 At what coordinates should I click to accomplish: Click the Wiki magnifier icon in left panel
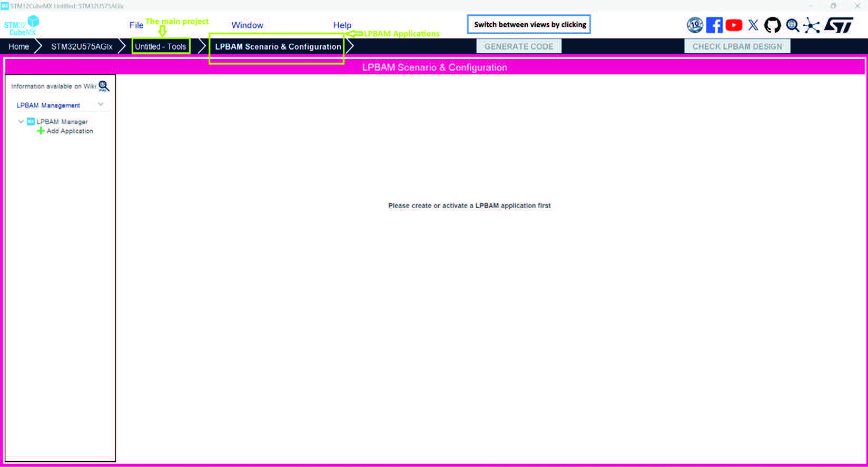(104, 86)
